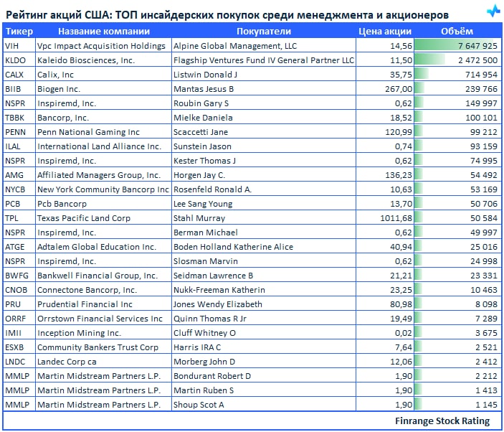Select the Texas Pacific Land Corp cell
Image resolution: width=504 pixels, height=432 pixels.
point(103,218)
